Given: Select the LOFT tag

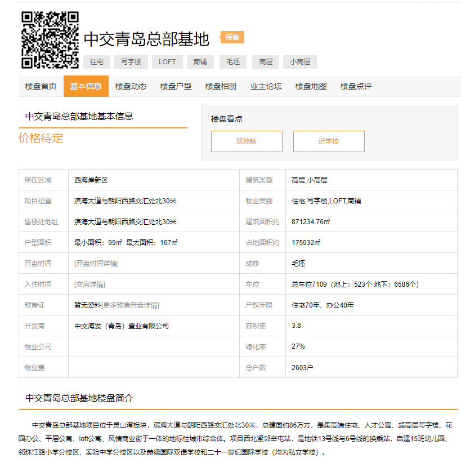Looking at the screenshot, I should pos(167,62).
